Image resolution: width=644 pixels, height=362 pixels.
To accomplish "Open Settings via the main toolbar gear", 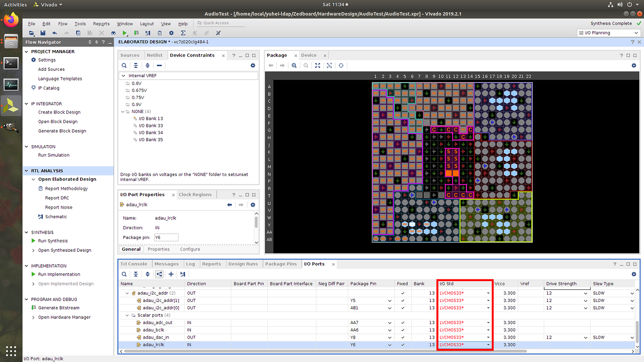I will click(x=172, y=33).
